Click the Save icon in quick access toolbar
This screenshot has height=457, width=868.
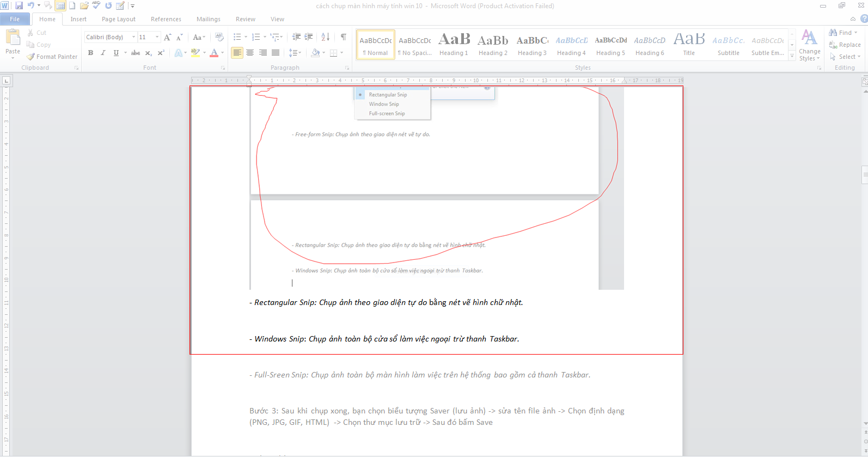[19, 5]
